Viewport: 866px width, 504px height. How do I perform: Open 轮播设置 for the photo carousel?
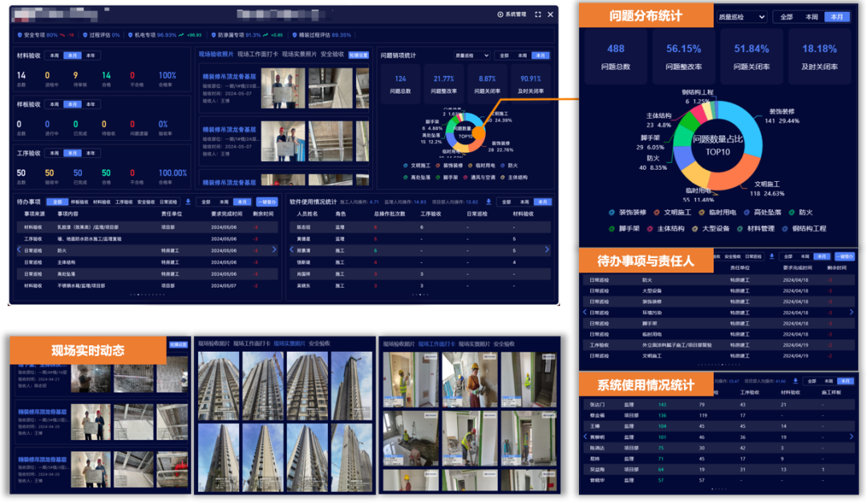click(x=358, y=55)
